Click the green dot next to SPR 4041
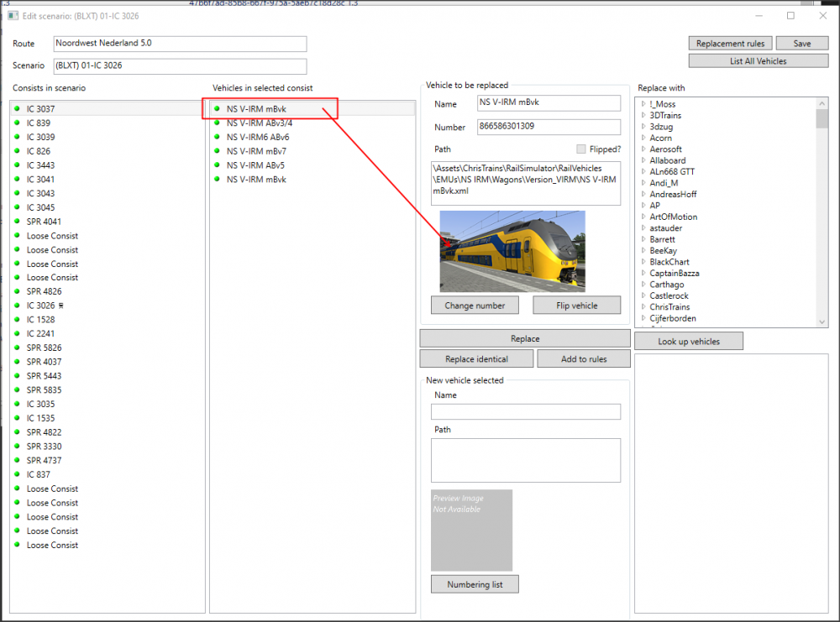 click(16, 222)
